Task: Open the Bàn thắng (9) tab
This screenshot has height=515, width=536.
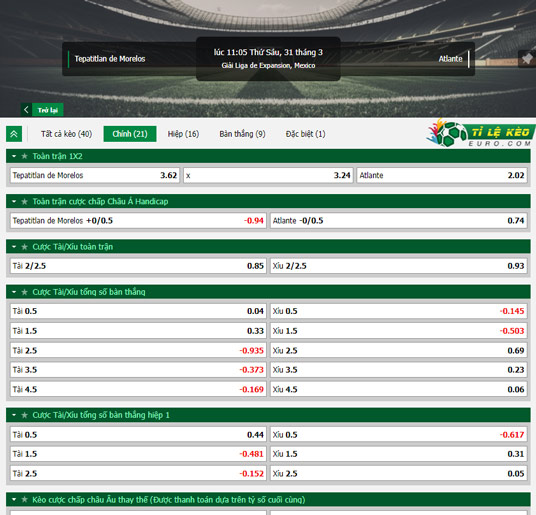Action: point(242,134)
